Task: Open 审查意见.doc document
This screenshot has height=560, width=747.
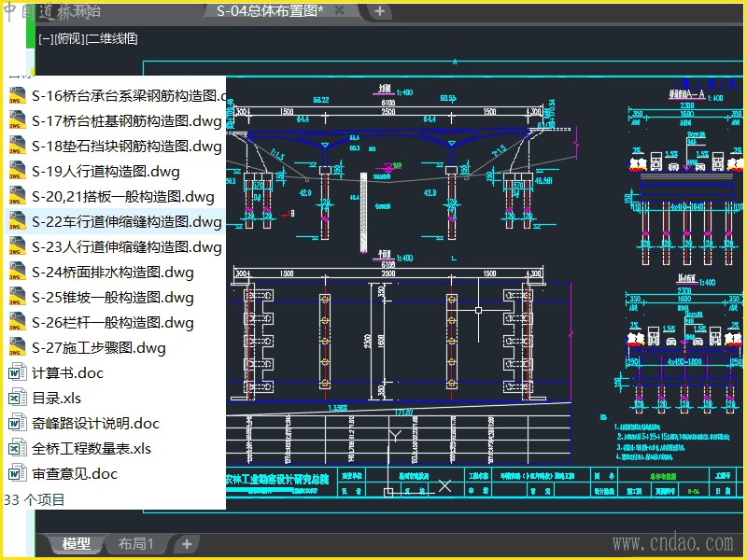Action: (75, 474)
